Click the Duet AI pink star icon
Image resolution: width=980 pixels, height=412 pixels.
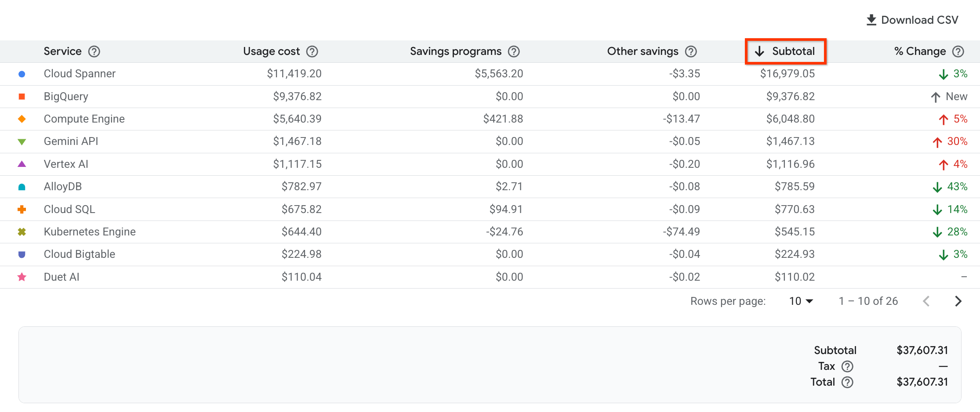[x=22, y=277]
